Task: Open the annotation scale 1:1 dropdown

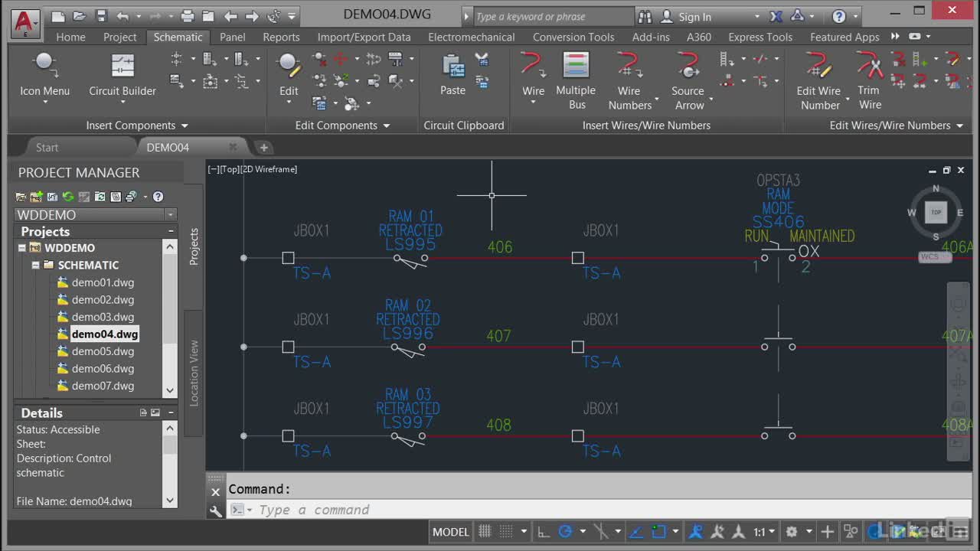Action: pos(764,531)
